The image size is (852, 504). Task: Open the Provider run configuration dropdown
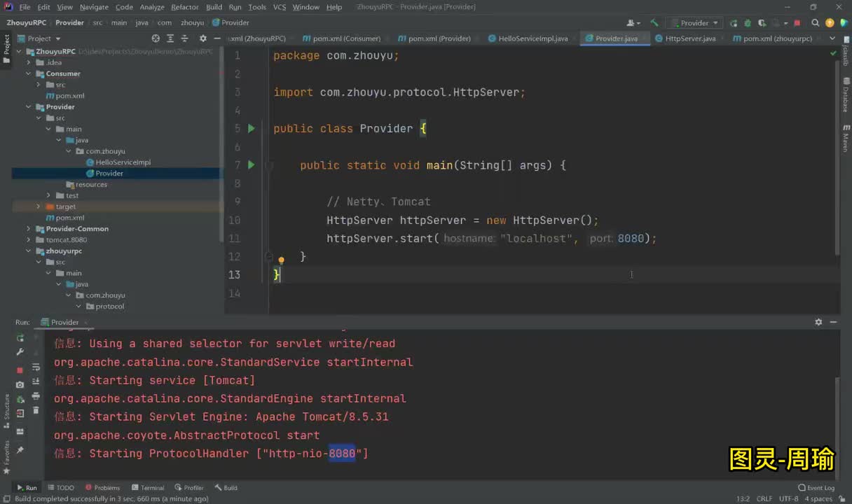click(x=694, y=23)
